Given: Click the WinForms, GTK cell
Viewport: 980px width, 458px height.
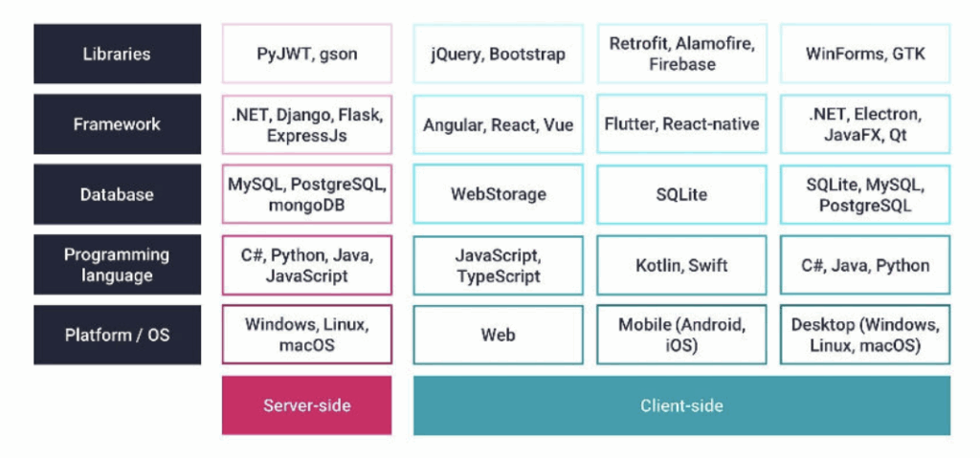Looking at the screenshot, I should point(865,54).
